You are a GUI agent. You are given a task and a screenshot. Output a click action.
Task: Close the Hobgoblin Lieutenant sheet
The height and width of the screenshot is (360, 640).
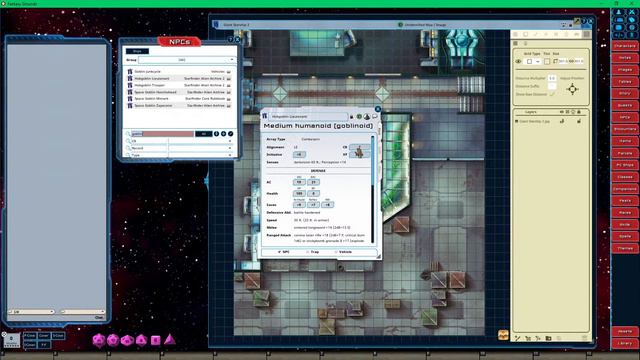pos(378,109)
